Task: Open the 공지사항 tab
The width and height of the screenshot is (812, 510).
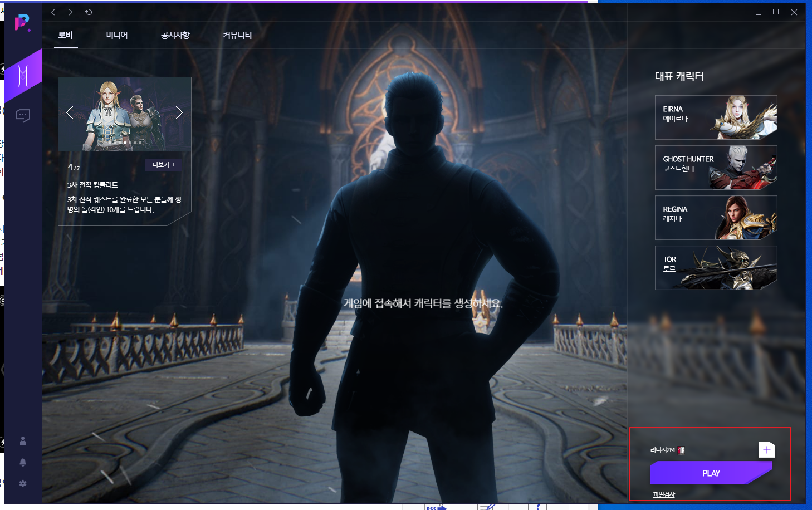Action: pyautogui.click(x=175, y=35)
